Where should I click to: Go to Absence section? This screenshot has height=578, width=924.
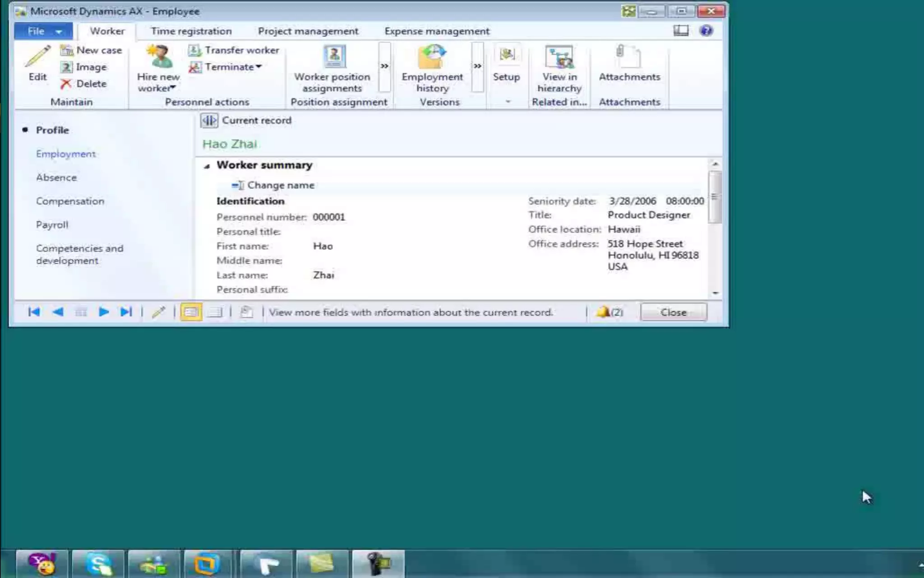pyautogui.click(x=56, y=177)
